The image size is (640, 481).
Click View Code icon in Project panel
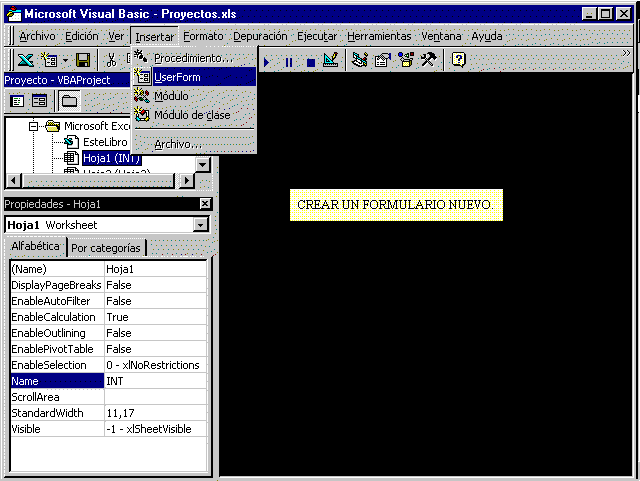(17, 101)
